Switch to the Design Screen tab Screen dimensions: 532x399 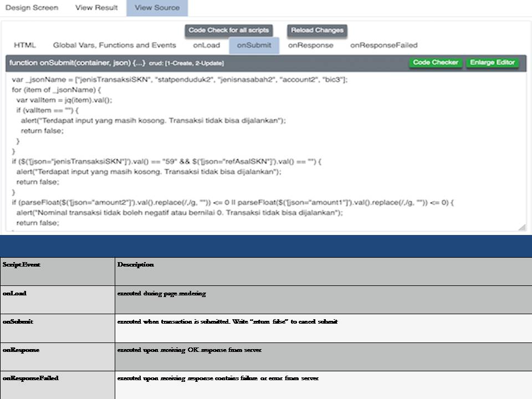(32, 8)
